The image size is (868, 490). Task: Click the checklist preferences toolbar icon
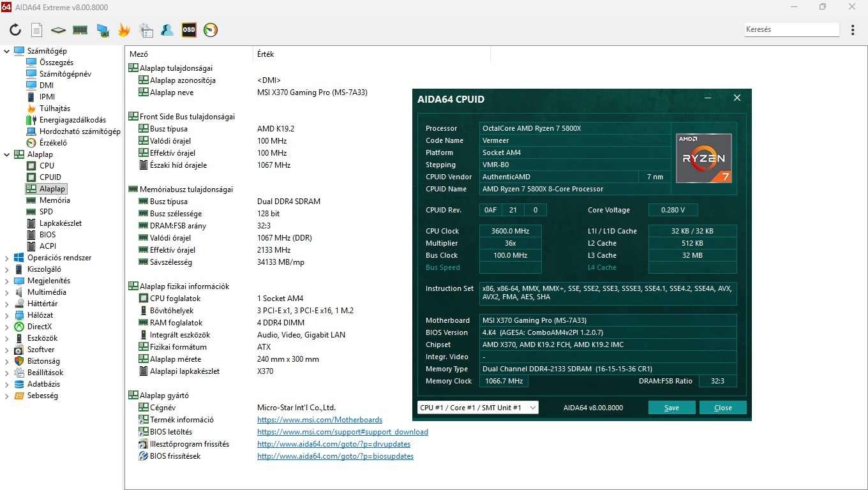point(146,29)
